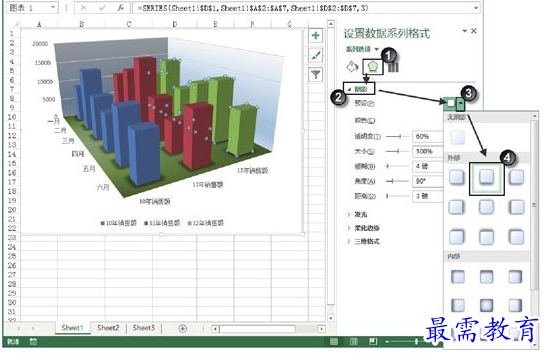
Task: Switch to Normal view in status bar
Action: click(x=334, y=341)
